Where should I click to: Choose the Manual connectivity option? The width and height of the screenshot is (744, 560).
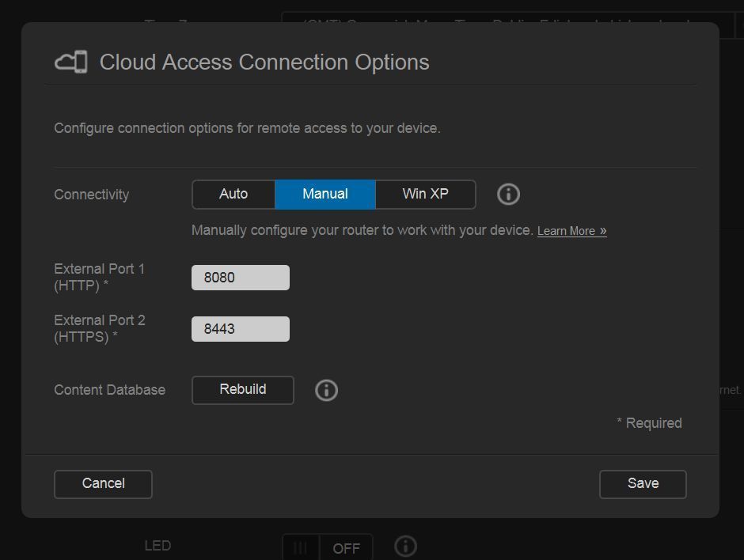point(325,194)
